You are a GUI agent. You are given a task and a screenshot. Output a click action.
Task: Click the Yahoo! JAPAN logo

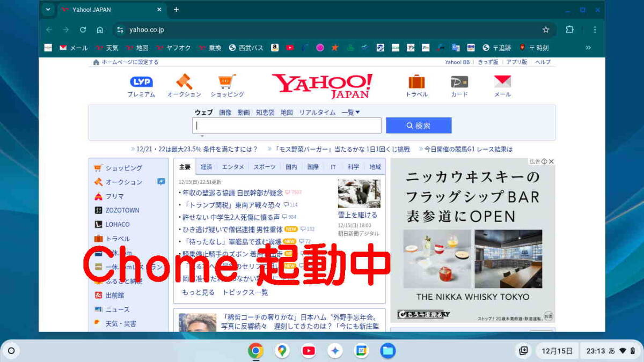[x=322, y=86]
